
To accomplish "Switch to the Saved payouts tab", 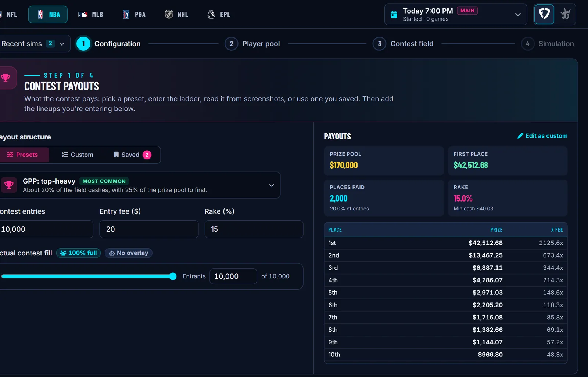I will (132, 155).
